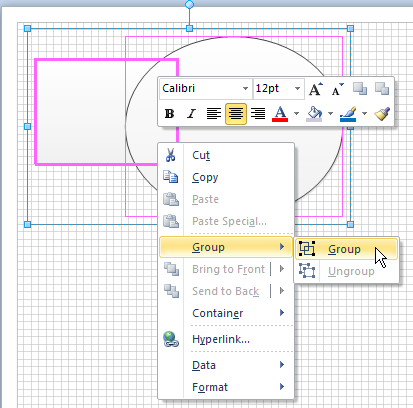
Task: Open the 12pt font size dropdown
Action: 297,89
